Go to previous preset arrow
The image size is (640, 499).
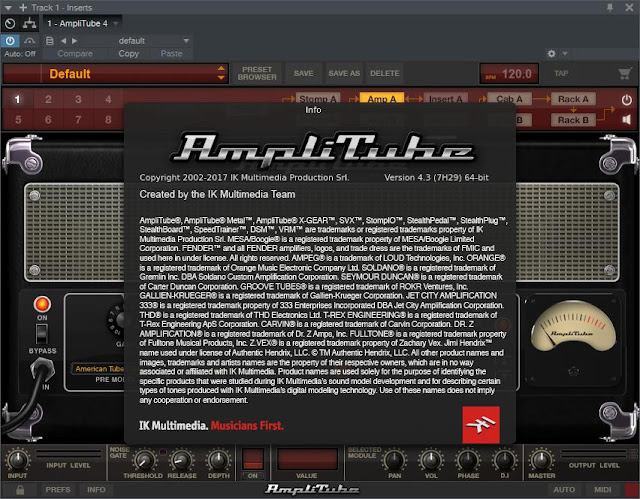63,41
